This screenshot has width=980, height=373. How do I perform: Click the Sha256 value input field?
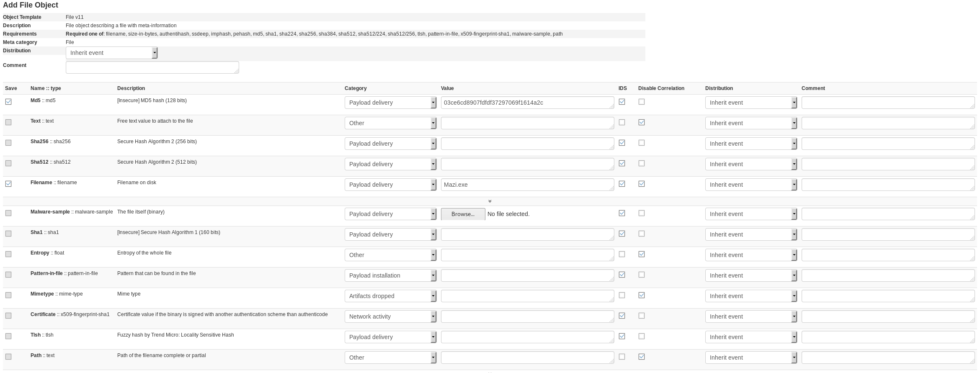[527, 144]
